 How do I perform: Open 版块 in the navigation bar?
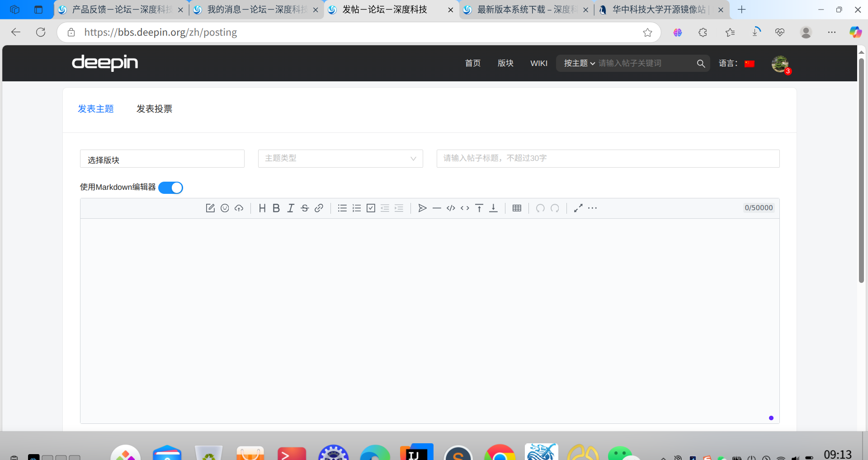[x=505, y=63]
